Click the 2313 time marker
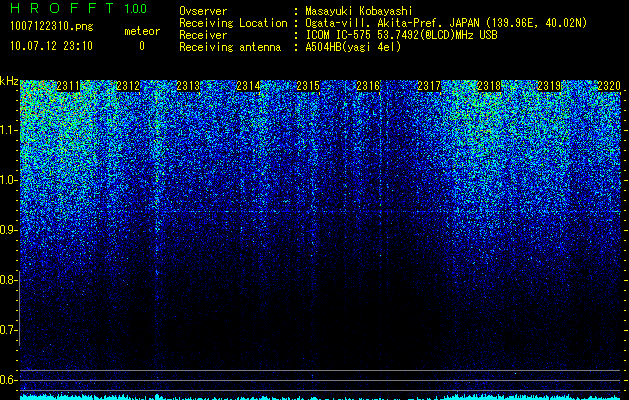 click(x=188, y=86)
